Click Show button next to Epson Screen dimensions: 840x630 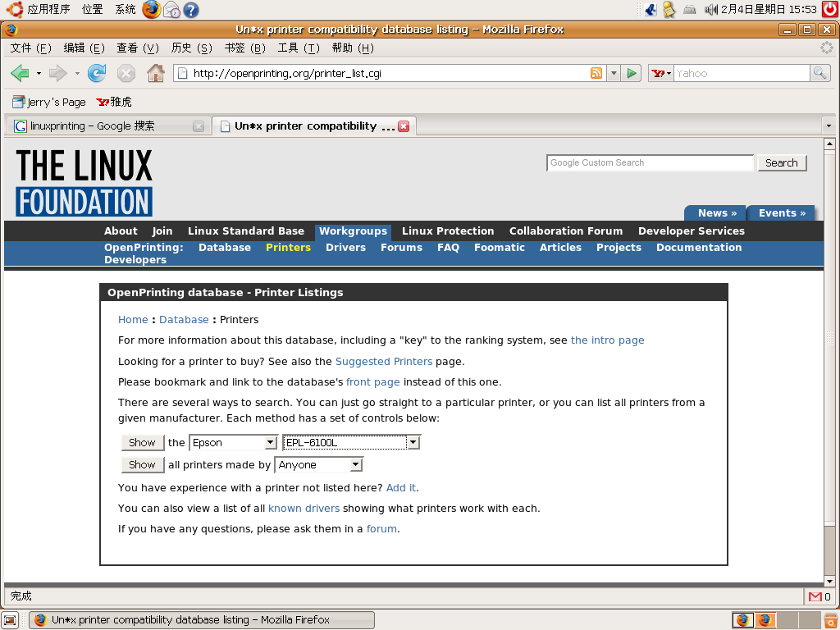143,443
